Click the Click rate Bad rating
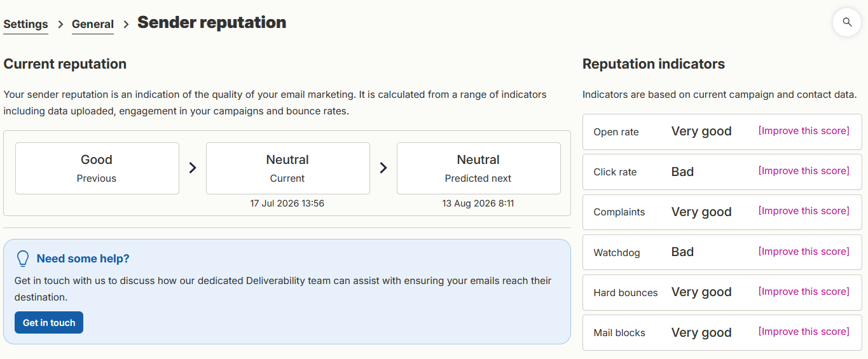Viewport: 868px width, 359px height. (x=682, y=172)
